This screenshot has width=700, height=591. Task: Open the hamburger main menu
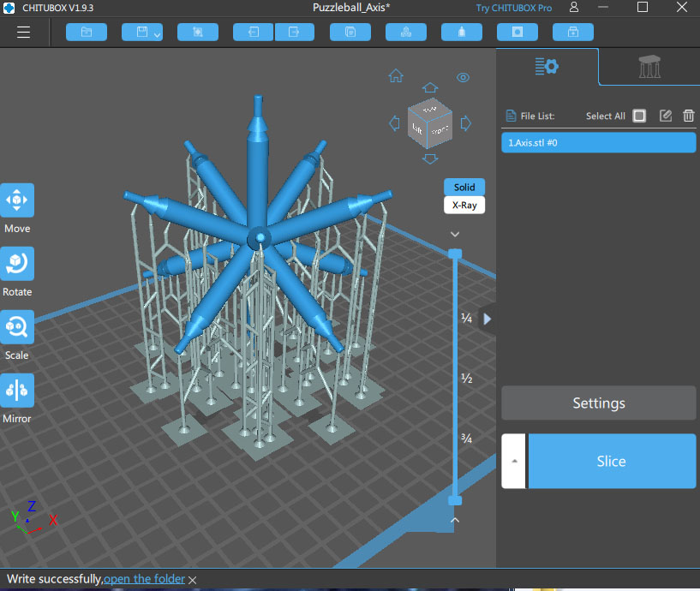tap(23, 33)
